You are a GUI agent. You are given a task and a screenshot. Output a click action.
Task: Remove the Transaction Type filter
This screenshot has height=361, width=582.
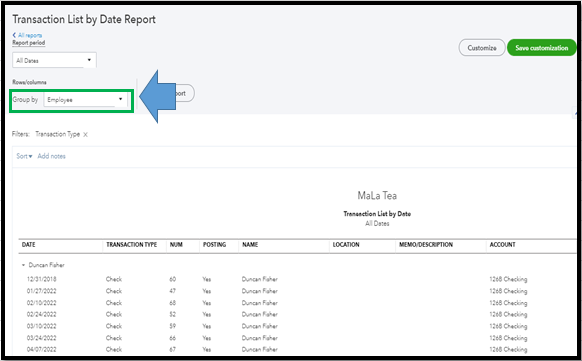coord(85,135)
